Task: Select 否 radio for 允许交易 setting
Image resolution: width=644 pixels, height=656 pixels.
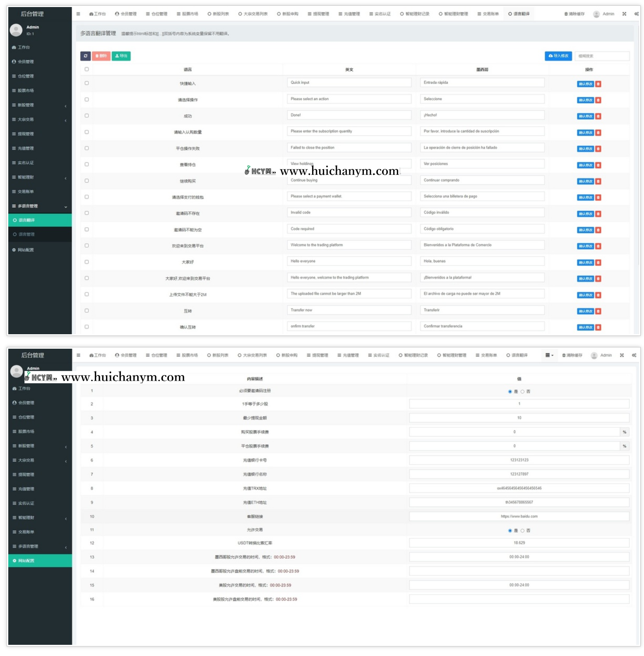Action: [x=522, y=531]
